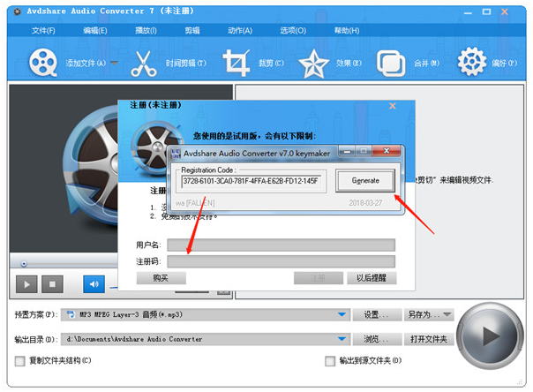Open the 播放(I) menu
The image size is (533, 392).
point(146,31)
